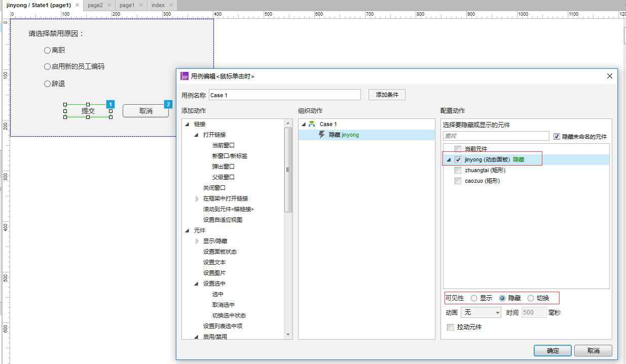
Task: Close the page1 tab
Action: tap(141, 5)
